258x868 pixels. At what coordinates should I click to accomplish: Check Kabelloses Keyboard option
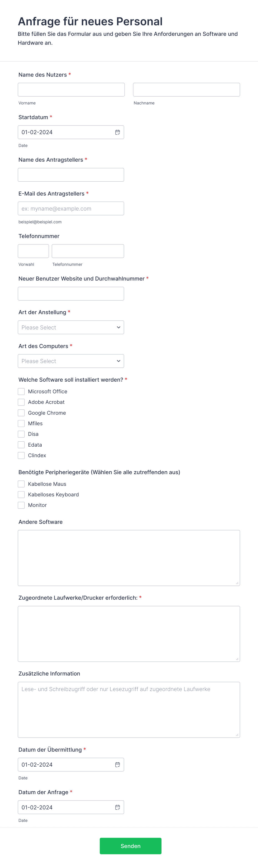[21, 494]
